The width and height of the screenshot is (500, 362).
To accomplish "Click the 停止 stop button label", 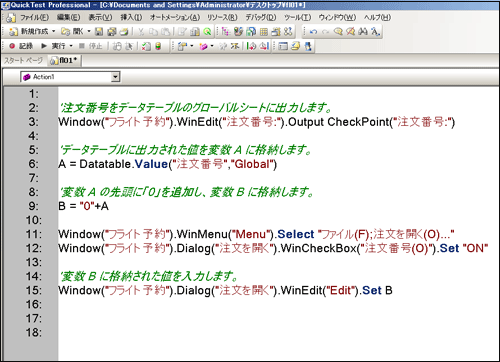I will click(x=95, y=46).
